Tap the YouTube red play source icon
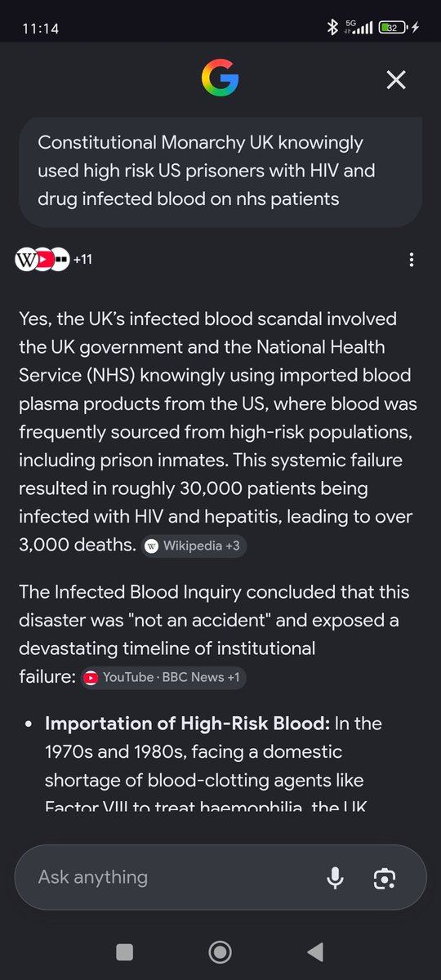The height and width of the screenshot is (980, 441). (46, 260)
